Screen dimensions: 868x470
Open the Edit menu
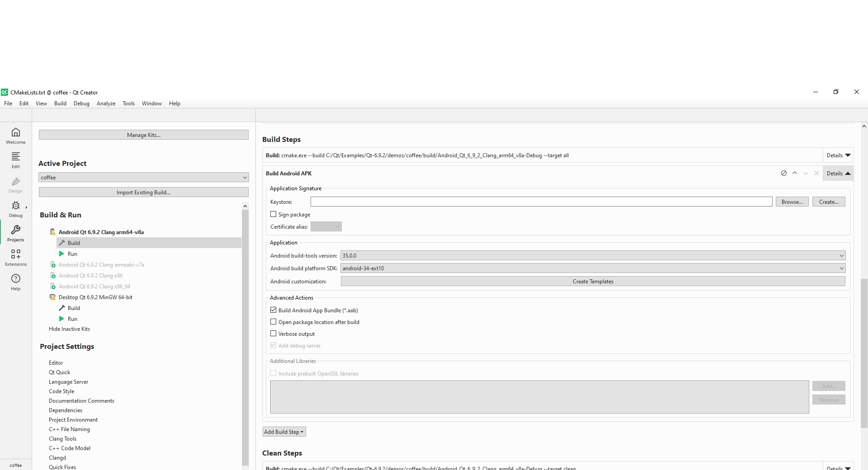coord(24,103)
